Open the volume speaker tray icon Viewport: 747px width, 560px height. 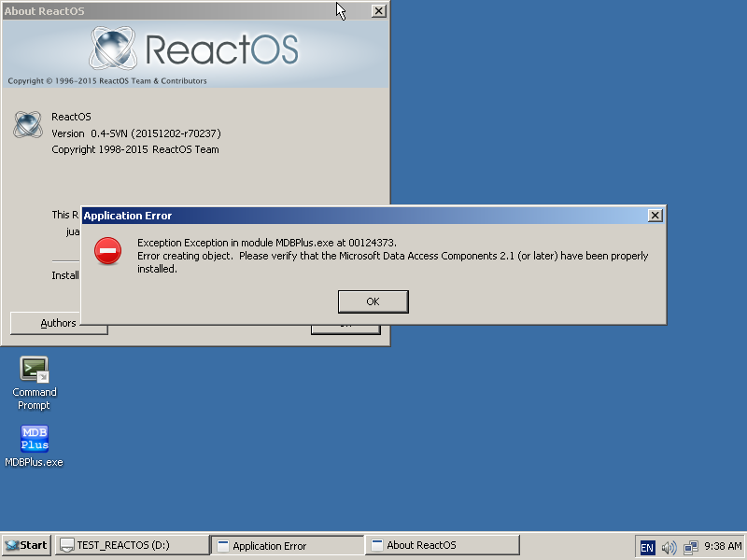pos(669,547)
